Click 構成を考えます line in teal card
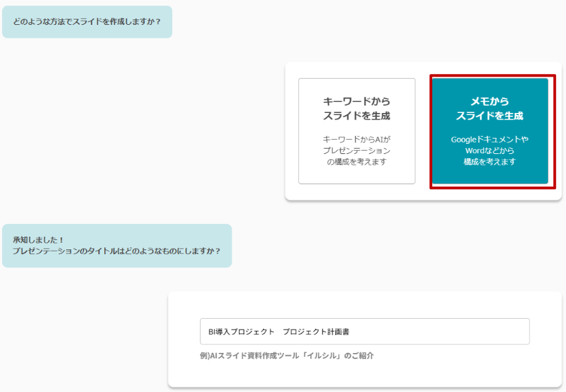This screenshot has width=566, height=392. pos(489,162)
